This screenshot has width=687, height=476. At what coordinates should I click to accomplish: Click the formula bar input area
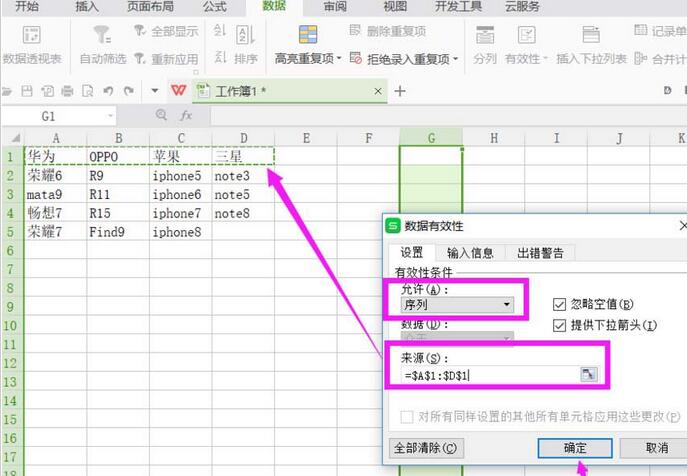[x=448, y=116]
